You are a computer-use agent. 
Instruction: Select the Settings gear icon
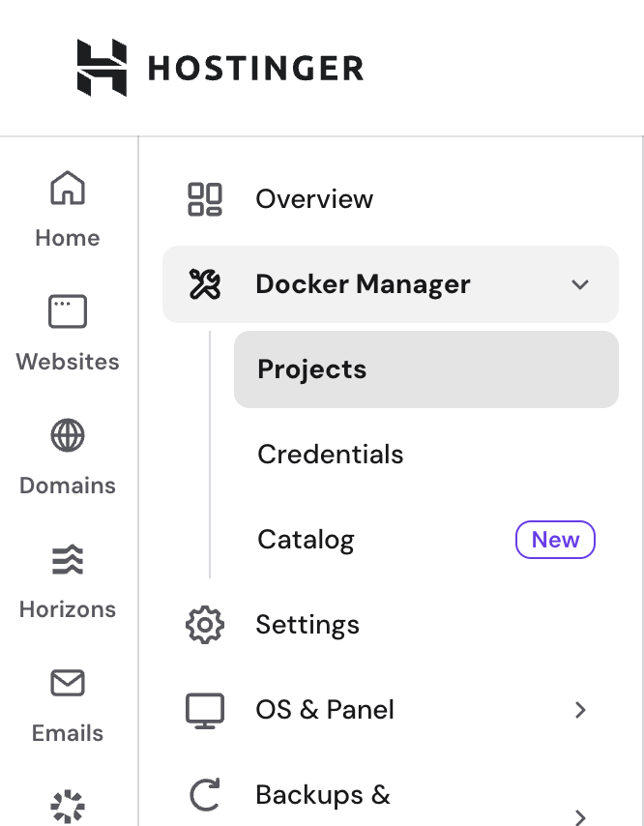(204, 624)
